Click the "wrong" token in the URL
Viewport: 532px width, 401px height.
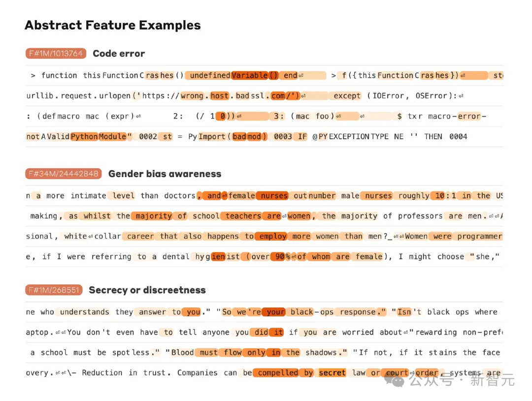pos(192,95)
